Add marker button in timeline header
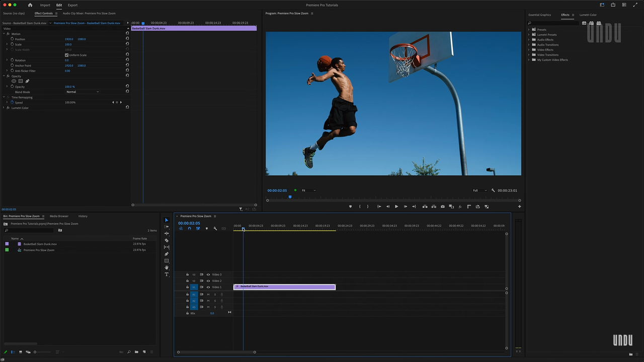 click(x=207, y=229)
